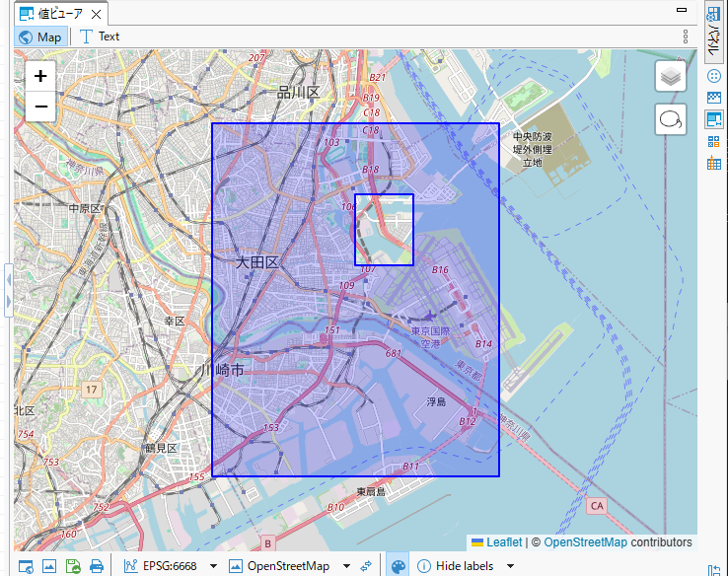Toggle the Value panel in side strip

pyautogui.click(x=714, y=119)
